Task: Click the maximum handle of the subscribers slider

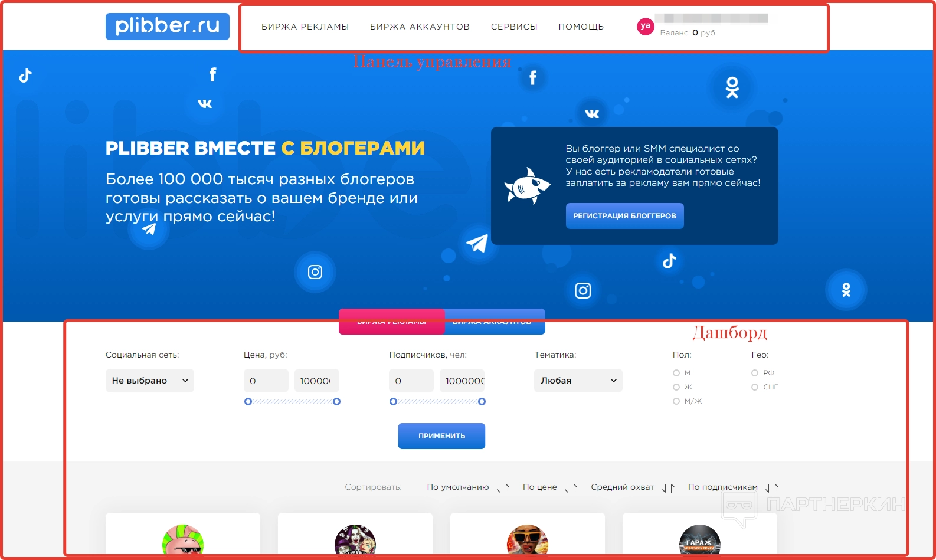Action: tap(482, 402)
